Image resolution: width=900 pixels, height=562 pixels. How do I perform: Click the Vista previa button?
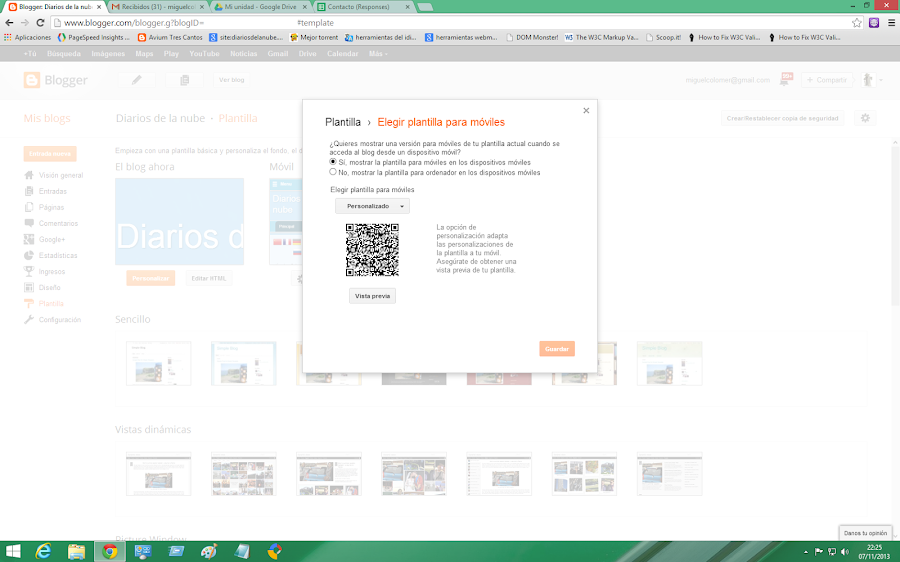pyautogui.click(x=373, y=296)
